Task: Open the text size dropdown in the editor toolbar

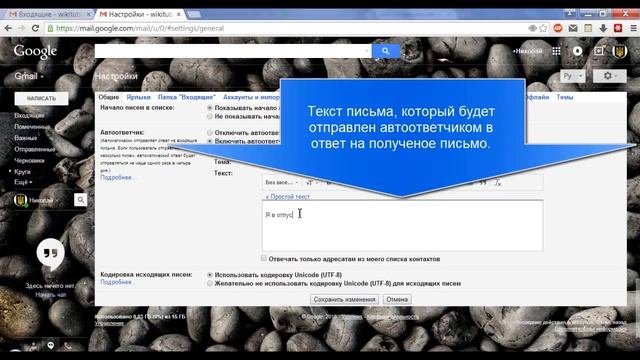Action: (x=311, y=182)
